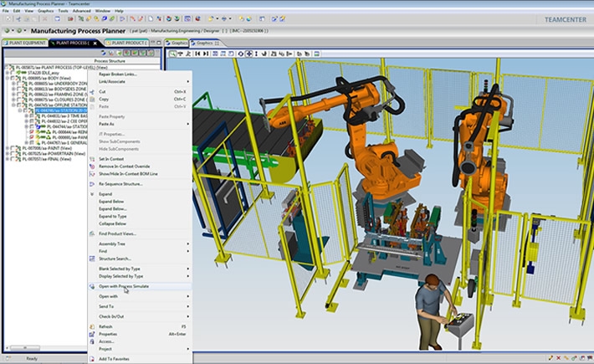Screen dimensions: 594x364
Task: Select the first Graphics tab
Action: coord(177,43)
